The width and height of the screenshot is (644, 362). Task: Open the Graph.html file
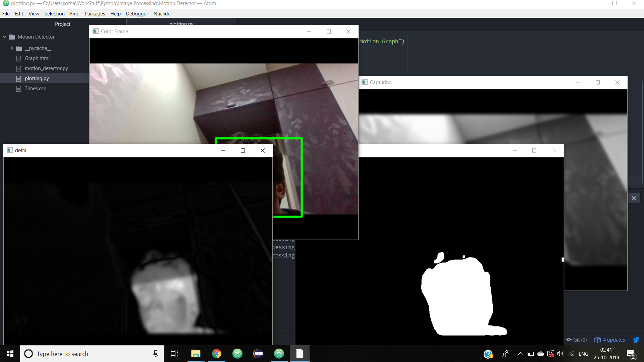37,58
